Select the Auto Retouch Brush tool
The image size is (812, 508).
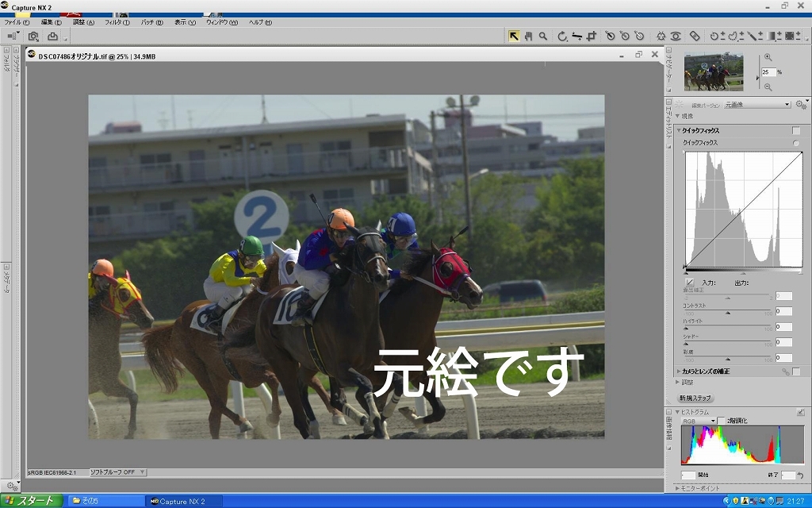pos(695,36)
